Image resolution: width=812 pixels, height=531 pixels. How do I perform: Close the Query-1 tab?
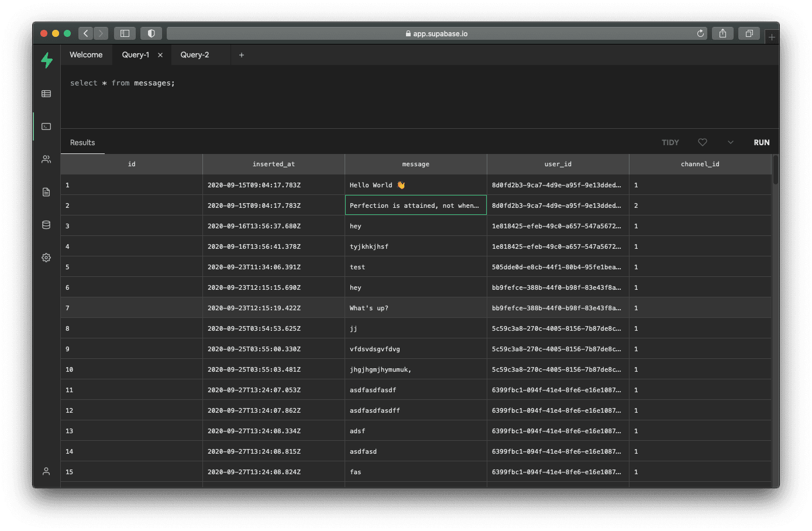coord(160,55)
